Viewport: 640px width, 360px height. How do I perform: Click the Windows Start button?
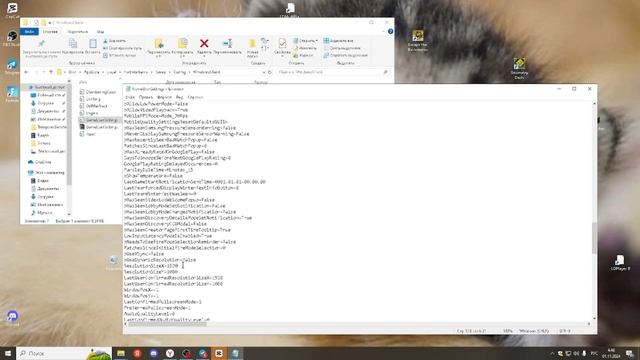[x=8, y=353]
